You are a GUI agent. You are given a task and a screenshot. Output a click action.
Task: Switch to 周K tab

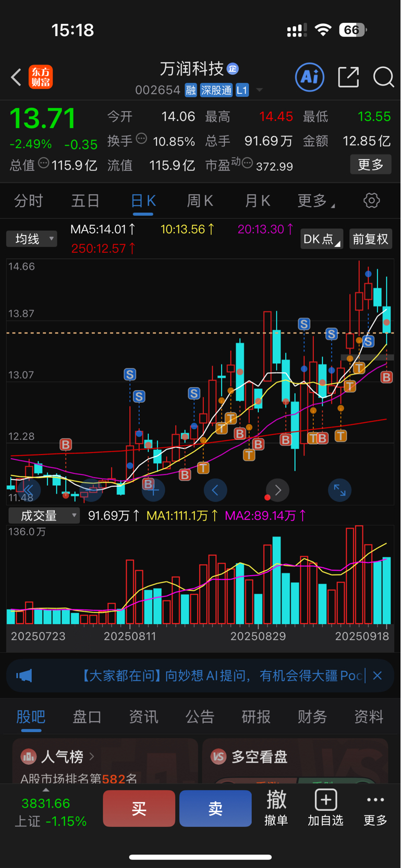click(x=200, y=201)
